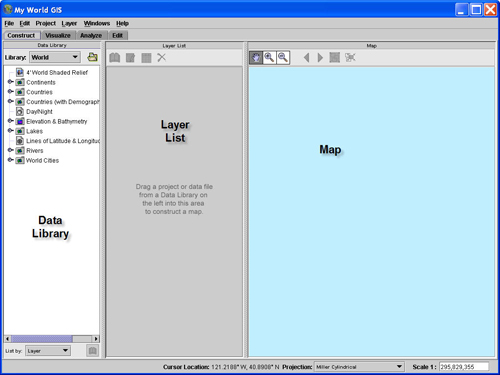Click the Continents layer icon
The image size is (500, 375).
click(x=20, y=82)
